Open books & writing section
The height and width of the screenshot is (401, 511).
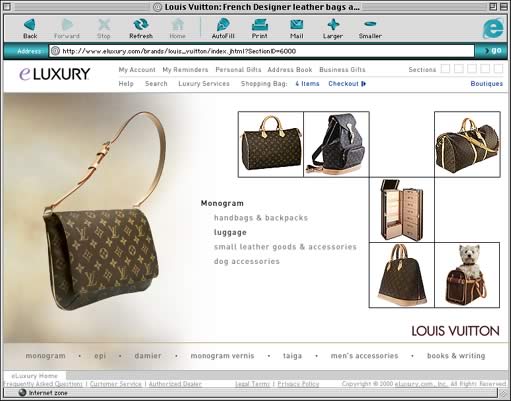456,356
